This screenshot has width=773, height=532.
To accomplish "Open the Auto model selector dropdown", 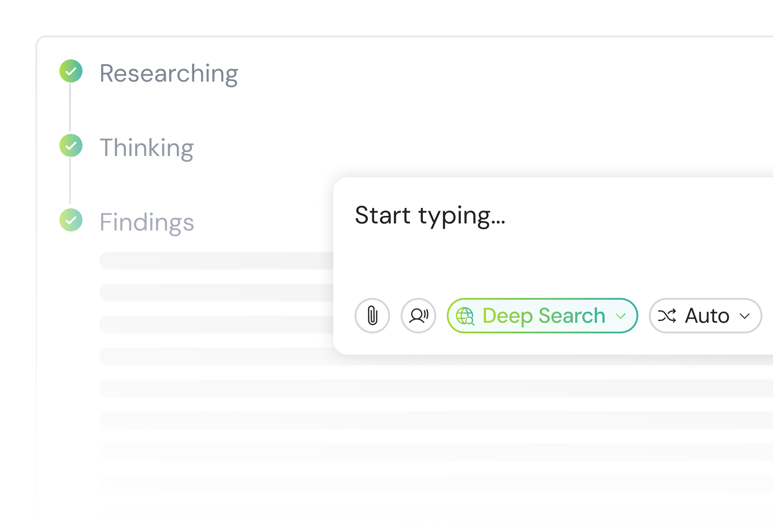I will click(x=745, y=316).
